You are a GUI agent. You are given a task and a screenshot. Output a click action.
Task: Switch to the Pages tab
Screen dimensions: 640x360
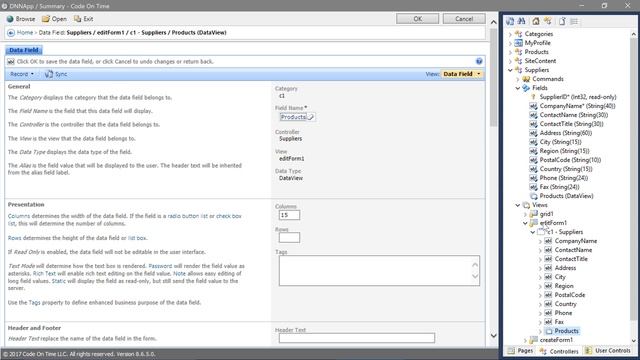(520, 351)
